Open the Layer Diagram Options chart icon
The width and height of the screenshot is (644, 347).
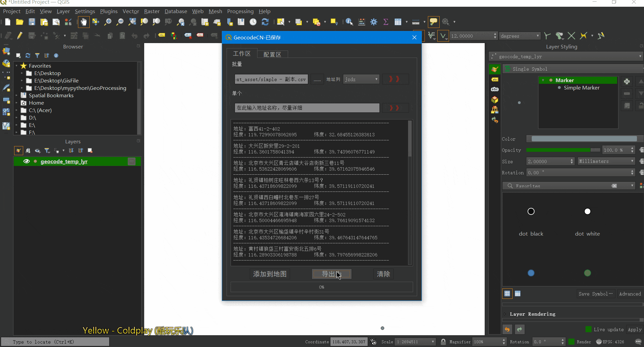[174, 36]
